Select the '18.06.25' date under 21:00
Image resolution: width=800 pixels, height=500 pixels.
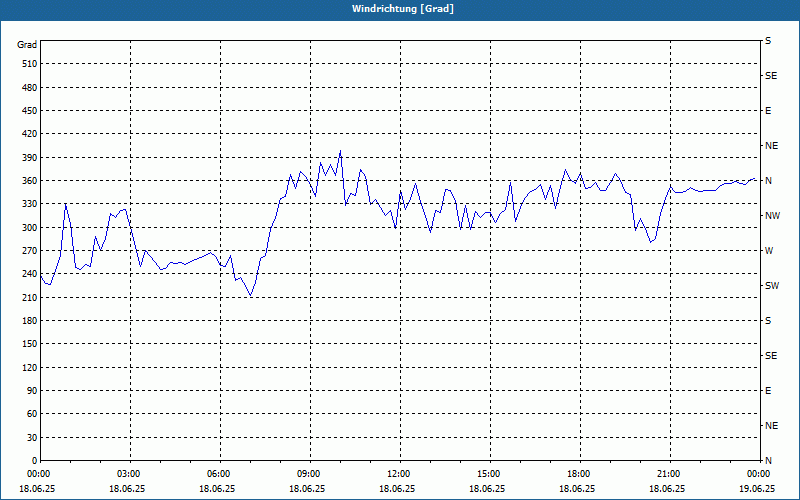pyautogui.click(x=667, y=488)
